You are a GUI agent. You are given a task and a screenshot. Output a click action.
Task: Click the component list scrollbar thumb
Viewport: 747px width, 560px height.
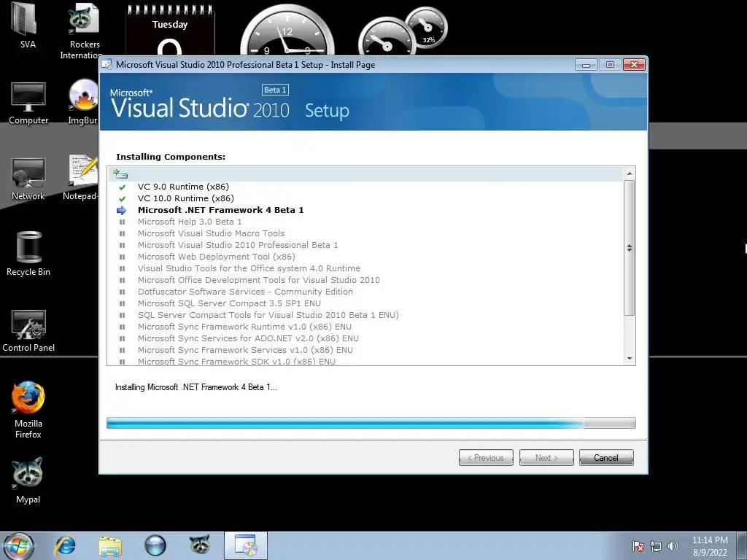click(630, 248)
